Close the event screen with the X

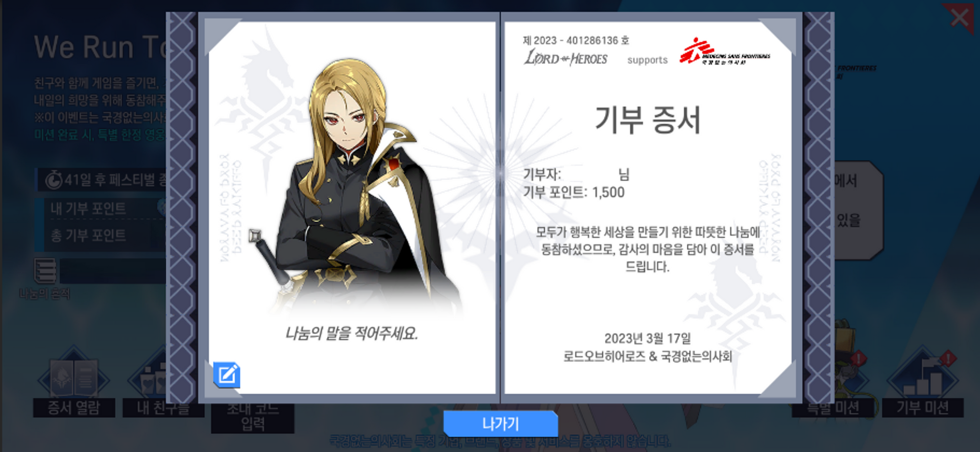coord(958,18)
